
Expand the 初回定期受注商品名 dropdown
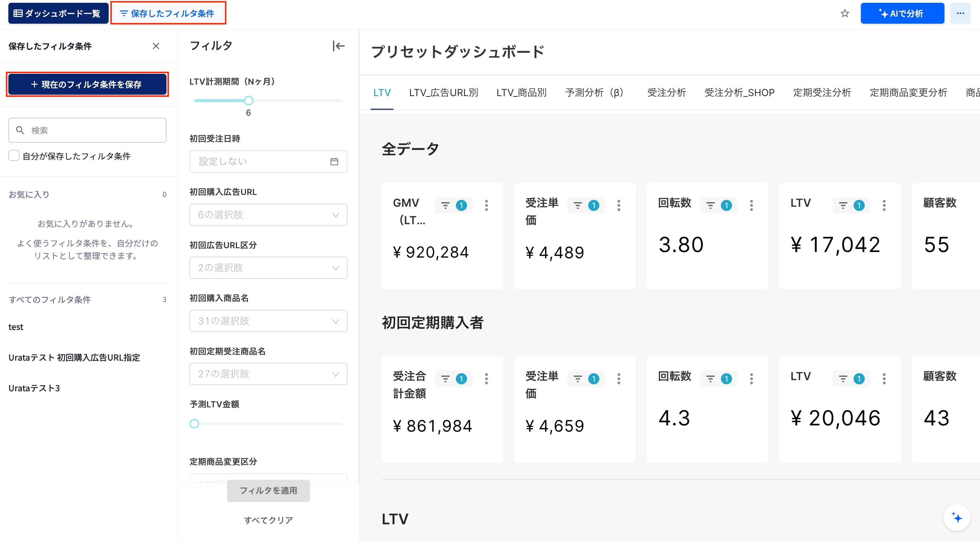pos(268,374)
